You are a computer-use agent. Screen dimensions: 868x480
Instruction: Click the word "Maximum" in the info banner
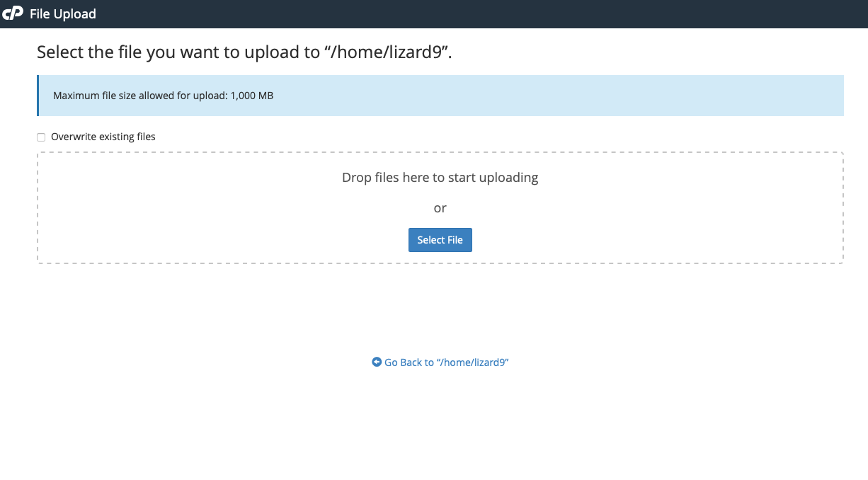[x=76, y=96]
